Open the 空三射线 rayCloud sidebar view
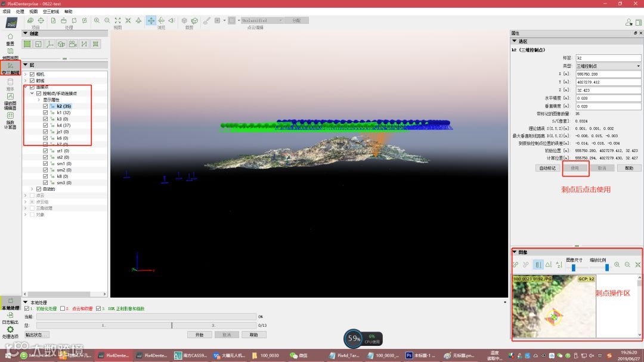This screenshot has width=644, height=362. [x=10, y=68]
